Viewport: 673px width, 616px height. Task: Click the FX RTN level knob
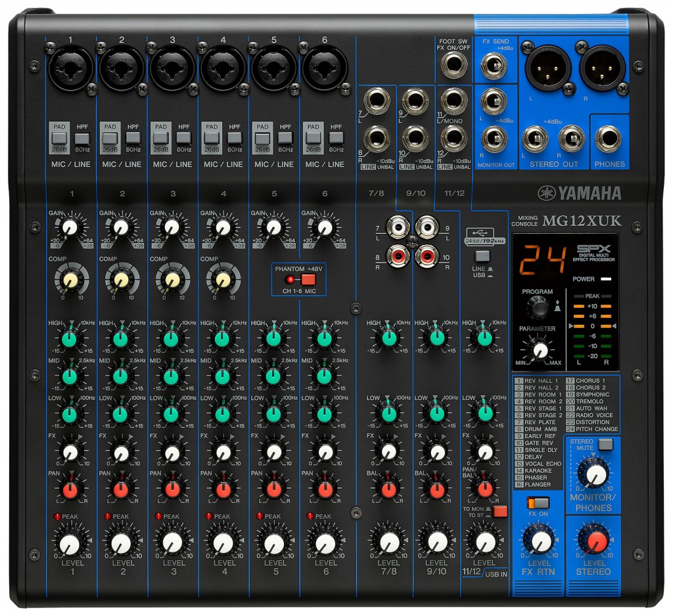(x=542, y=541)
